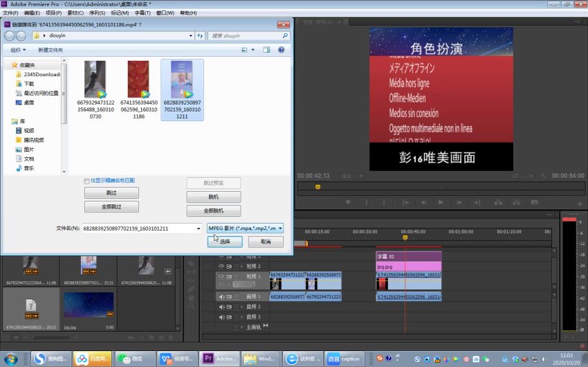This screenshot has width=588, height=367.
Task: Click the 脱机 offline button
Action: tap(213, 197)
